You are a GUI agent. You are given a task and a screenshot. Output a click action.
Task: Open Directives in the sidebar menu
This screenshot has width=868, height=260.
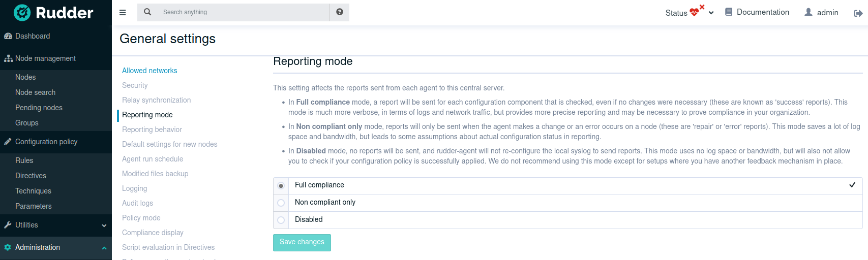click(x=31, y=176)
